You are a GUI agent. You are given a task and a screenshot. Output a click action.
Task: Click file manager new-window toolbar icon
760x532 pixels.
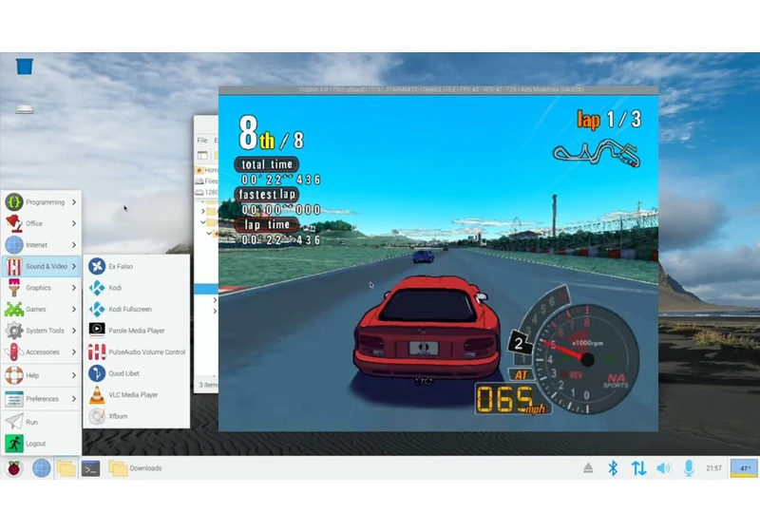tap(202, 155)
